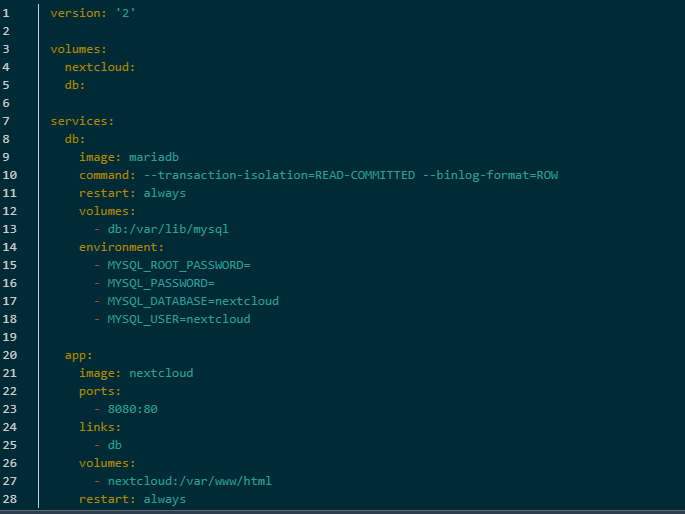
Task: Click the "MYSQL_PASSWORD=" entry on line 16
Action: pos(161,283)
